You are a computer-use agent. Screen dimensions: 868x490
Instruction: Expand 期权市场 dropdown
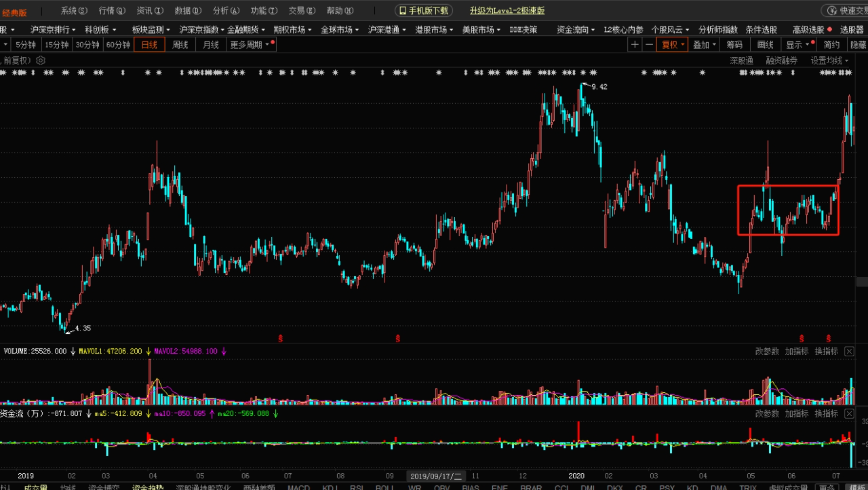pos(294,30)
